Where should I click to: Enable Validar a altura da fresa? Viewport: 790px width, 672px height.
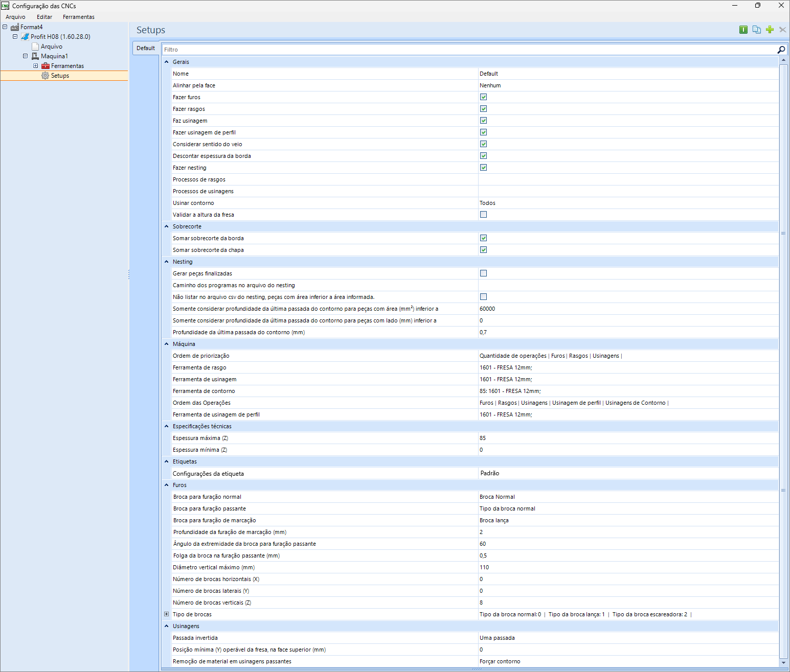click(x=483, y=215)
